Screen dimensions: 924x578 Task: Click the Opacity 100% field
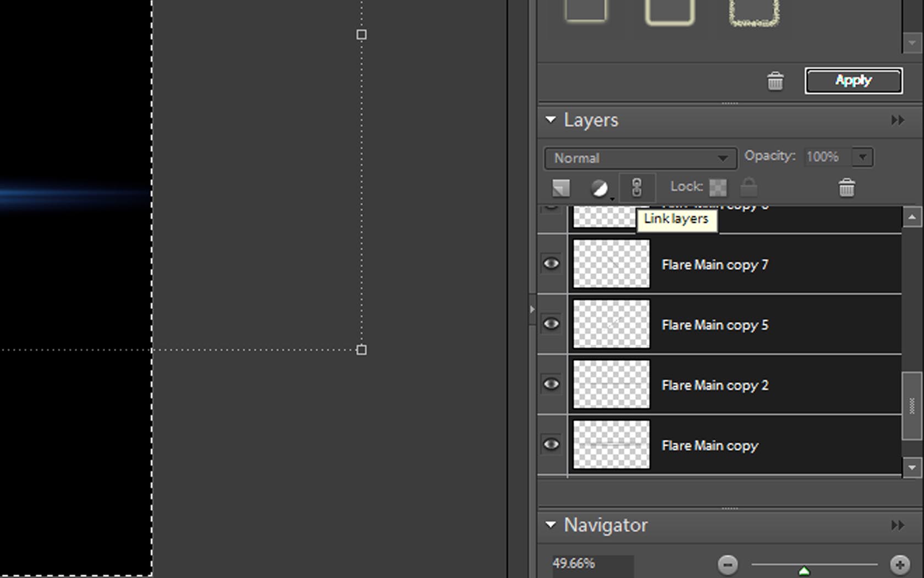click(828, 157)
